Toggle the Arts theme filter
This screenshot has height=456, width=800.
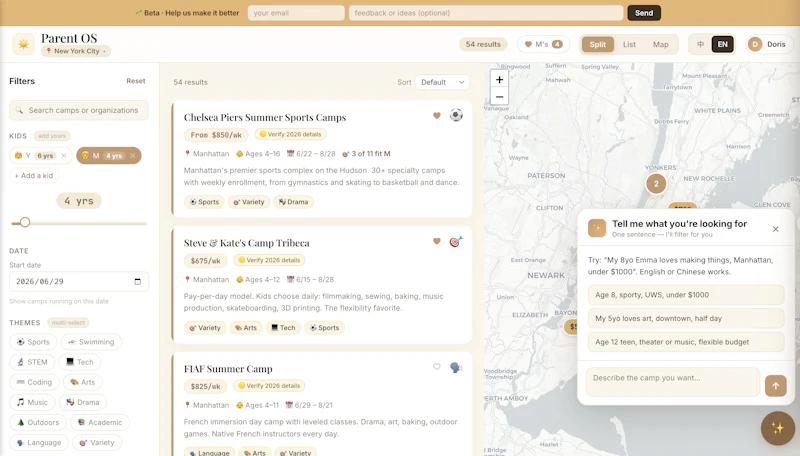[83, 382]
